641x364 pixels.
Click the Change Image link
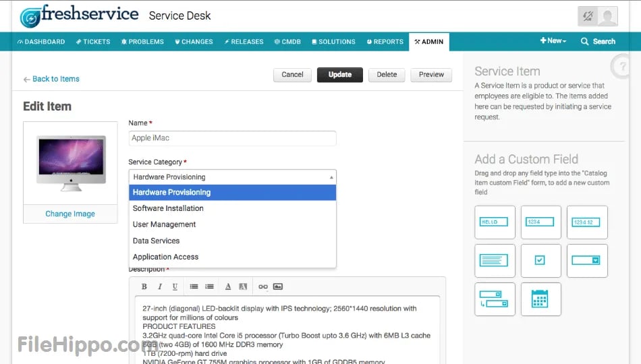70,214
